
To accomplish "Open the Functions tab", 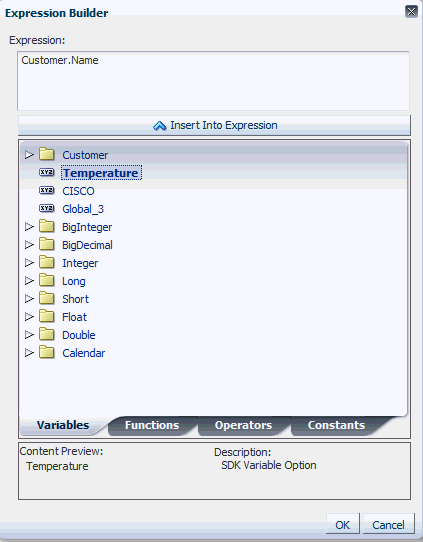I will point(152,425).
